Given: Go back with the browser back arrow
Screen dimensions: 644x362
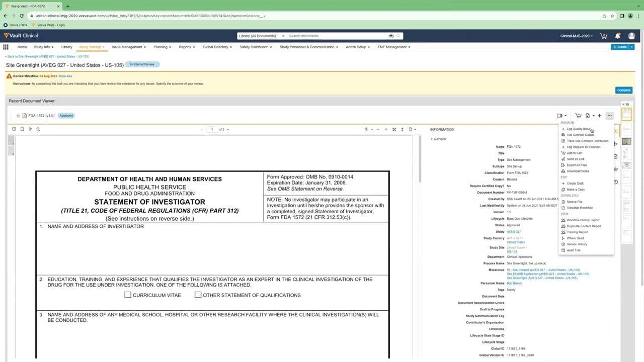Looking at the screenshot, I should click(x=6, y=16).
